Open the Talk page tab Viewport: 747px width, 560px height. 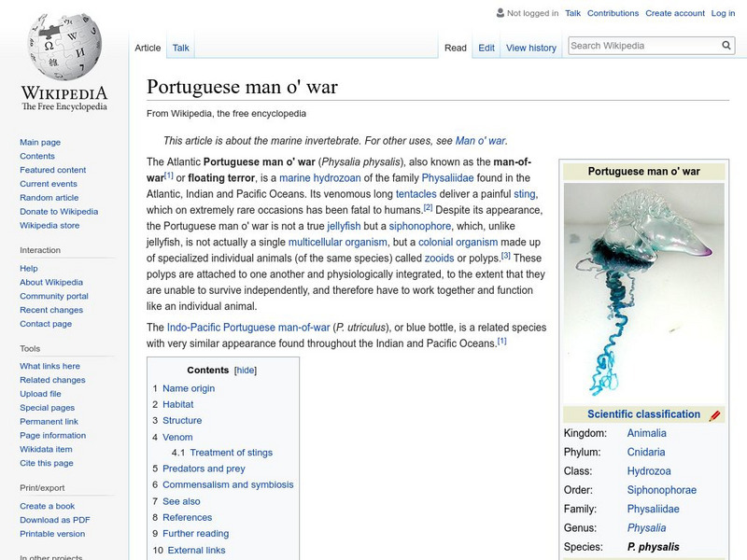click(x=180, y=48)
